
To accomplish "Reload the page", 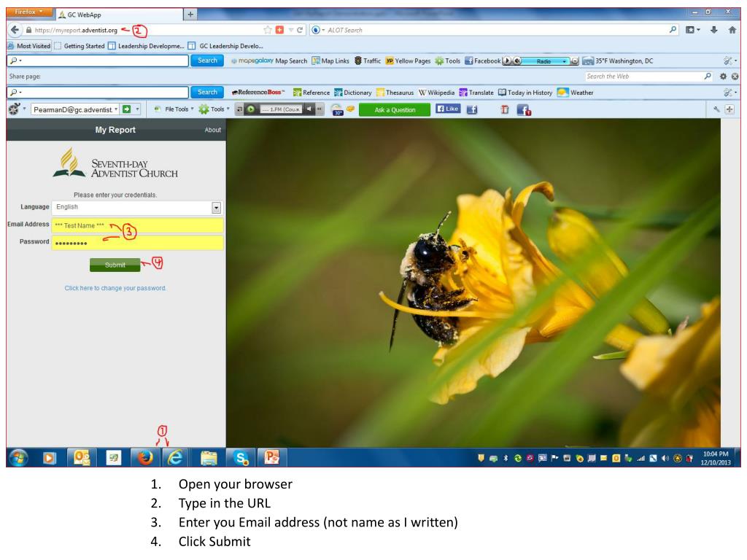I will click(x=300, y=30).
